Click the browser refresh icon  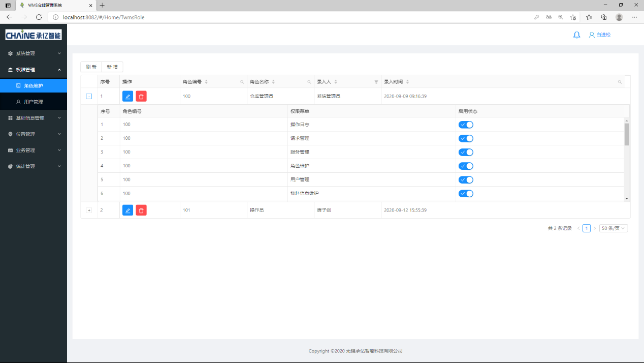[39, 17]
